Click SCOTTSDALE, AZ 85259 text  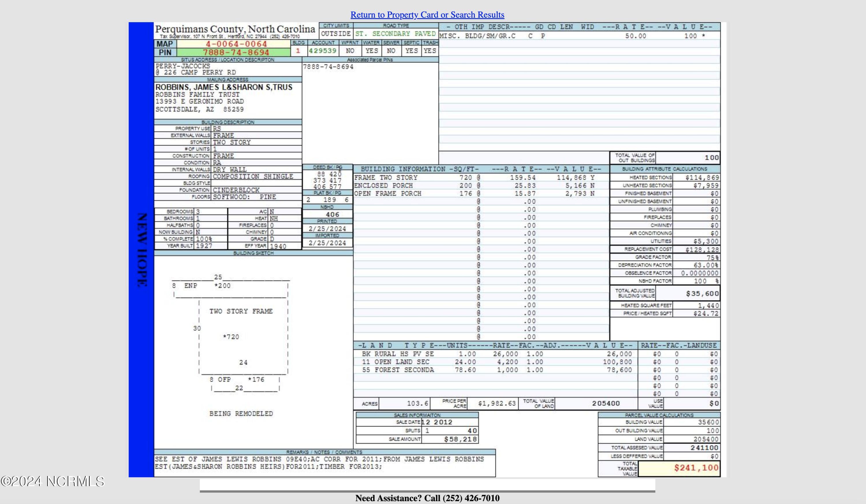(x=199, y=110)
